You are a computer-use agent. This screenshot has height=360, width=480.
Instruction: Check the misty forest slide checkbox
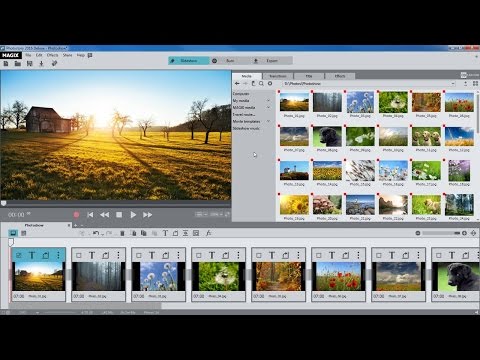click(x=79, y=256)
